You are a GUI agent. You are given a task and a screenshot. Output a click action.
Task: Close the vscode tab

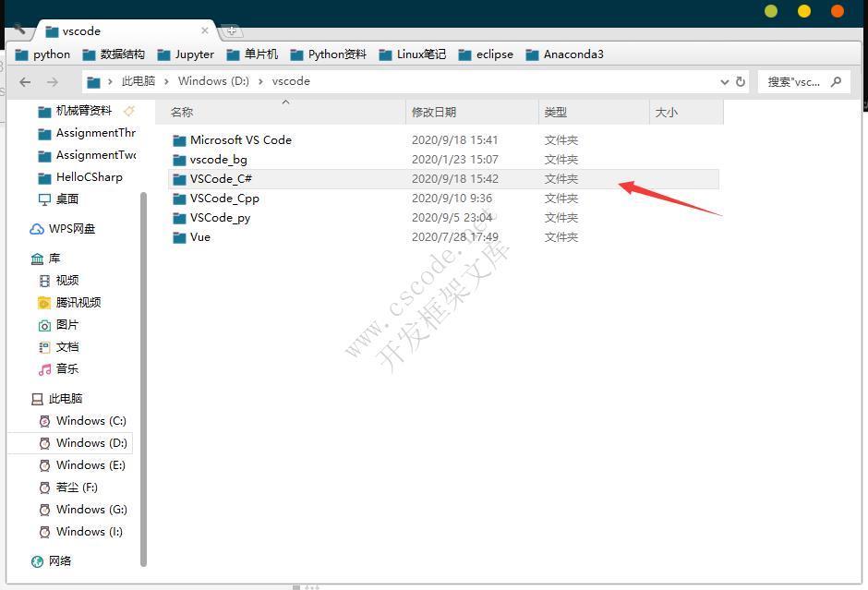[x=205, y=30]
